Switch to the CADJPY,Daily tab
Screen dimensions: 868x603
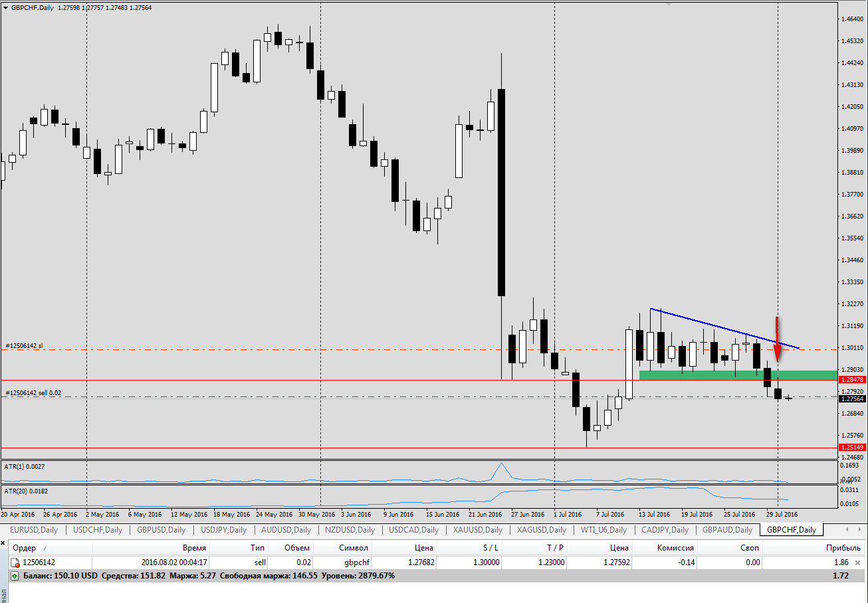664,530
